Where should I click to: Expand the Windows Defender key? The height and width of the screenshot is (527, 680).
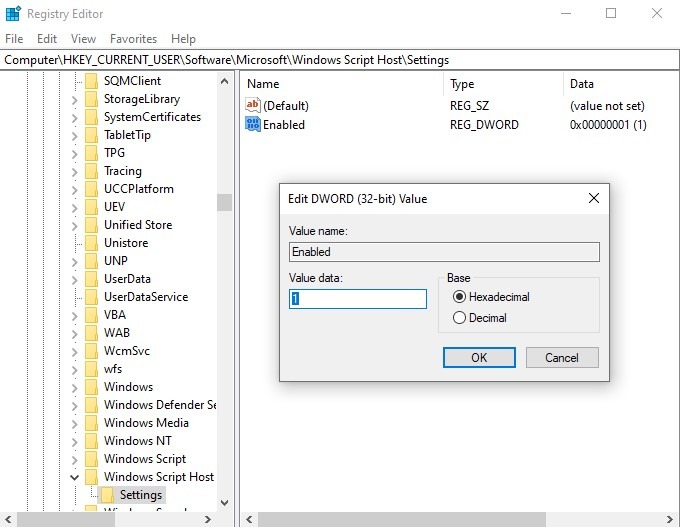click(74, 406)
